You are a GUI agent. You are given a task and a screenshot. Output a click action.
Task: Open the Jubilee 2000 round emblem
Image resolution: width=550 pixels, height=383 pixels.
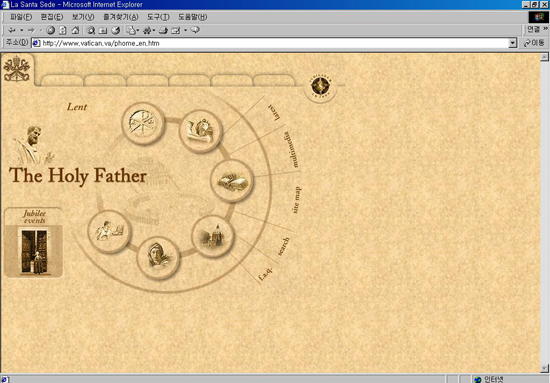(x=320, y=86)
